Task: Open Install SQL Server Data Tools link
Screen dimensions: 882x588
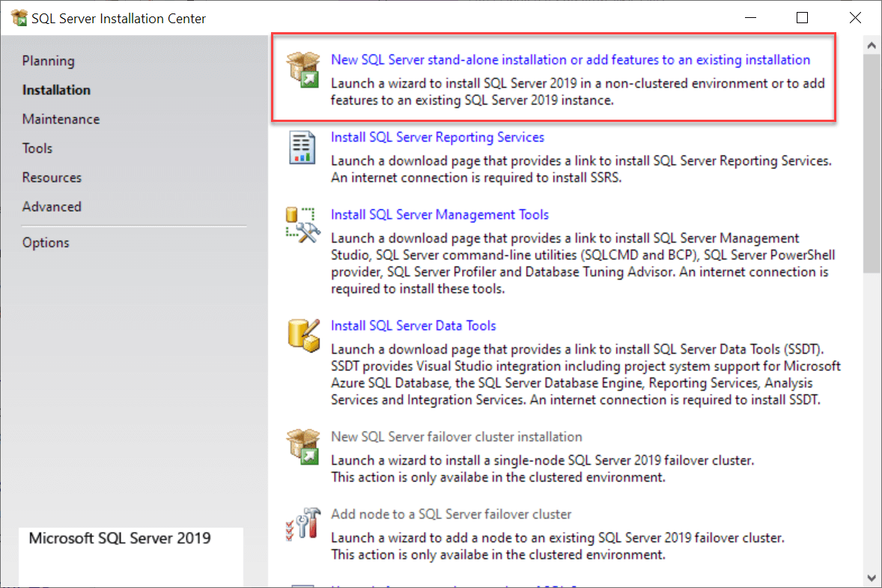Action: tap(413, 326)
